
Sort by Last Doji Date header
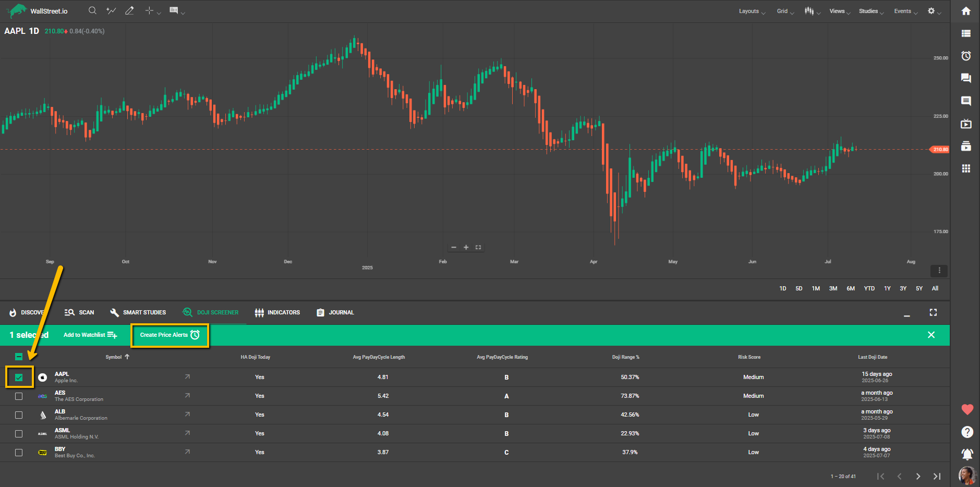(873, 357)
